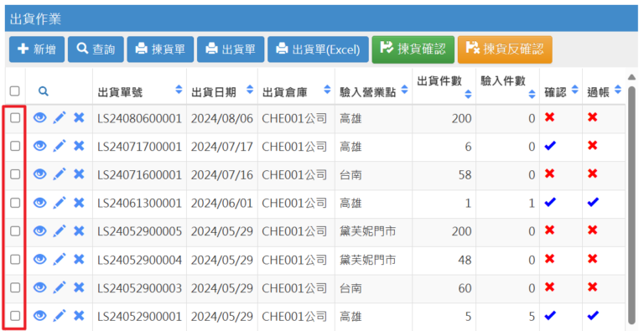Click the magnifier icon in table header
Viewport: 644px width, 331px height.
tap(44, 91)
